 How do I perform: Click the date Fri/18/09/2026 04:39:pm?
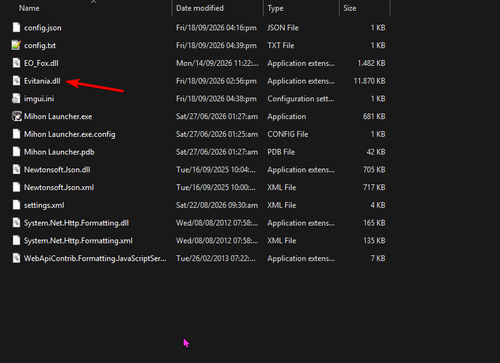point(216,45)
